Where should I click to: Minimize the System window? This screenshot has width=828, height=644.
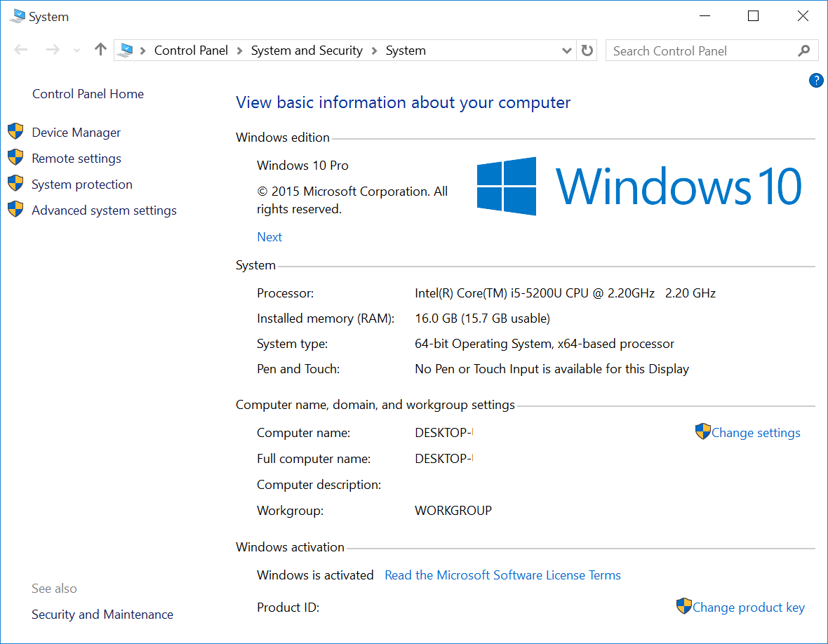click(705, 16)
